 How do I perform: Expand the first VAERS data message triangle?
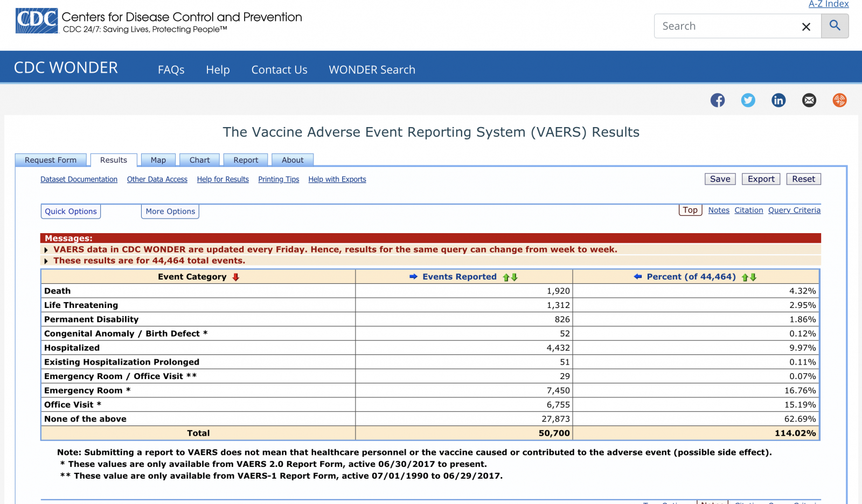[46, 250]
